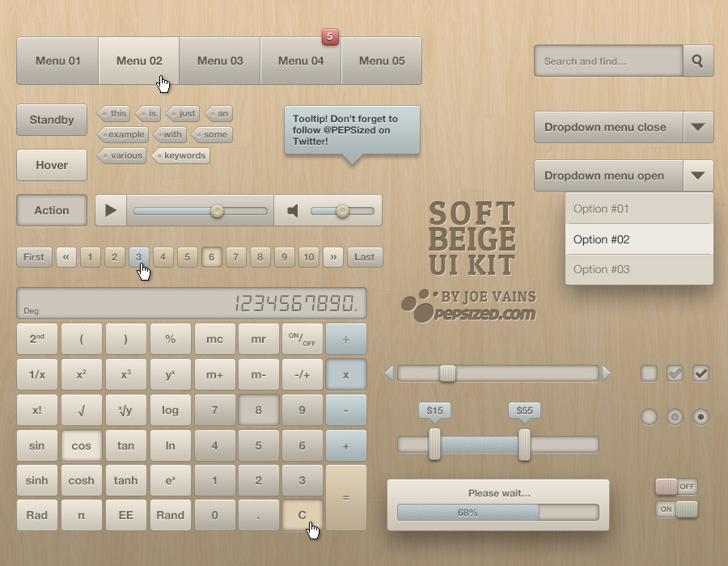Select the empty unselected radio button
This screenshot has width=728, height=566.
point(649,416)
